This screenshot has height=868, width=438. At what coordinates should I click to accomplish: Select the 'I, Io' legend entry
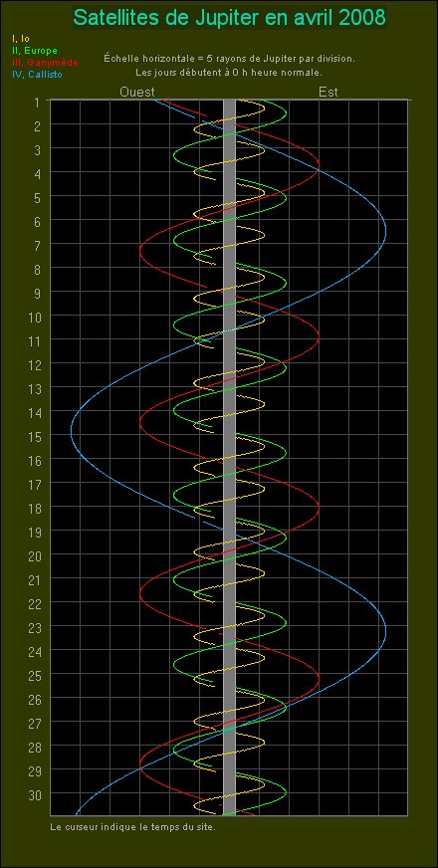point(21,39)
